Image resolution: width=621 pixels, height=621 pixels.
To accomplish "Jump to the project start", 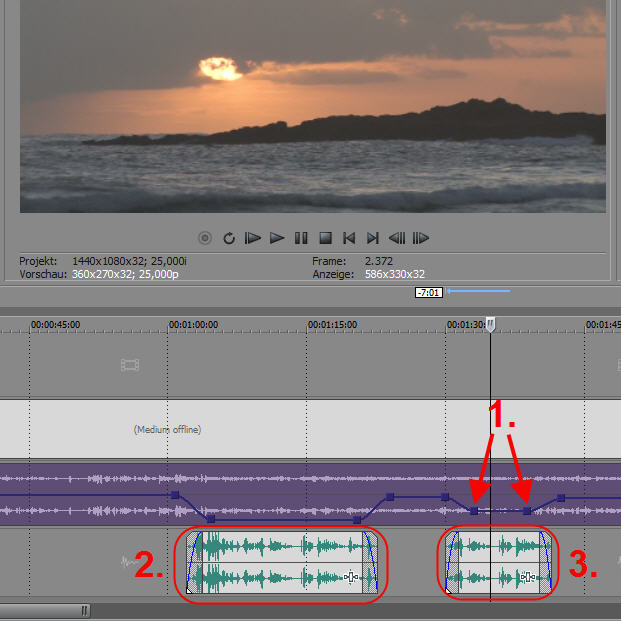I will pos(349,238).
